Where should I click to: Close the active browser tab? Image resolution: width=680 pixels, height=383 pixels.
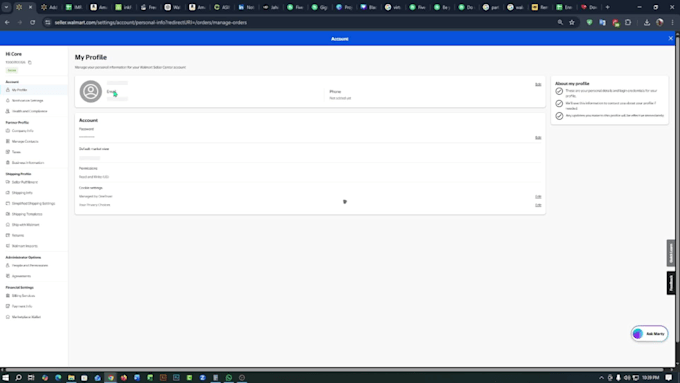30,7
